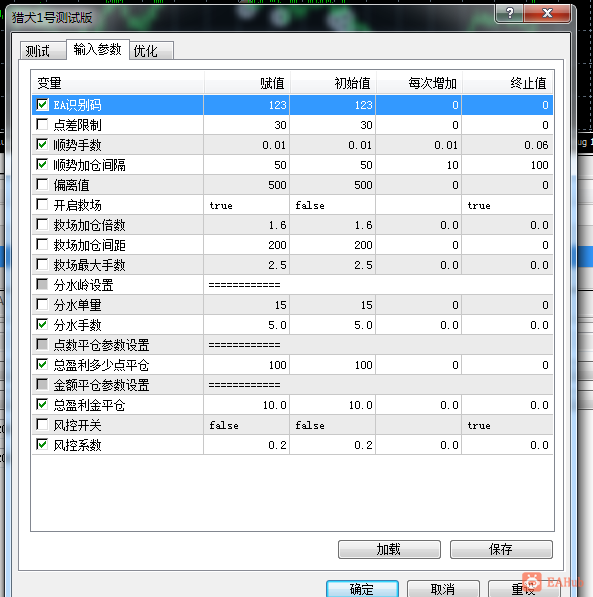Click the 加载 button
The image size is (593, 597).
click(389, 549)
